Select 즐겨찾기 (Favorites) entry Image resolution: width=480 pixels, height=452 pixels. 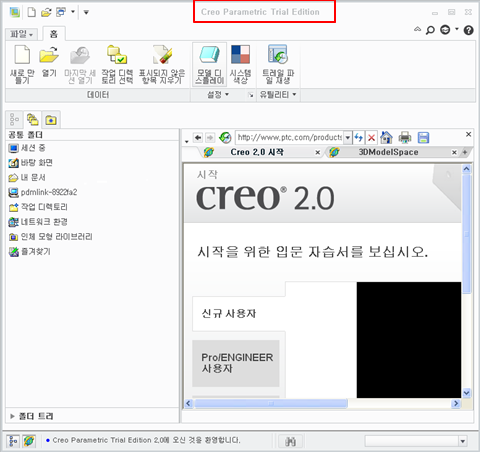click(x=29, y=251)
